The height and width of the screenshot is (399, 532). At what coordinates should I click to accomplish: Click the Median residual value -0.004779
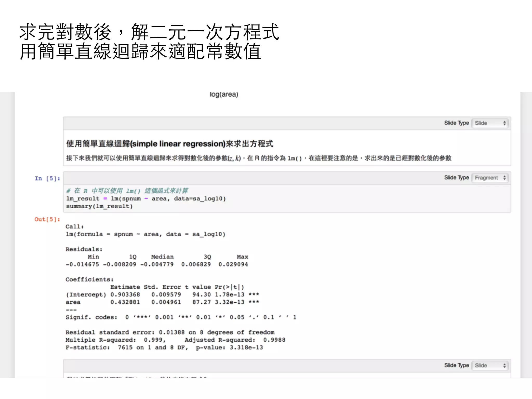157,264
